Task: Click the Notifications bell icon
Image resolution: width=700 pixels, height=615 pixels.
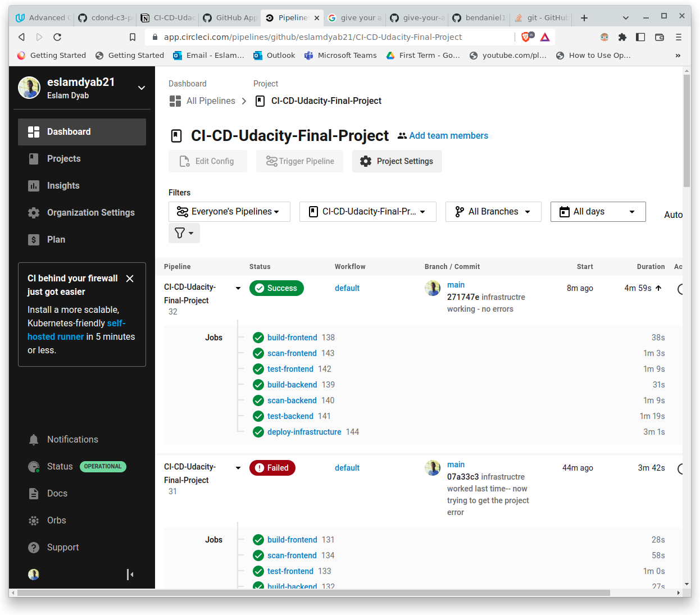Action: 34,440
